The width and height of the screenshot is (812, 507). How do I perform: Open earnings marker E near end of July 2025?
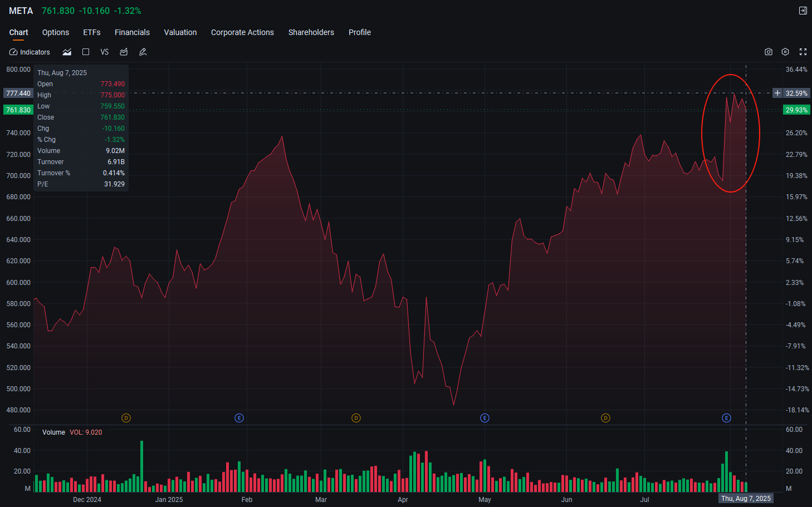(x=727, y=418)
